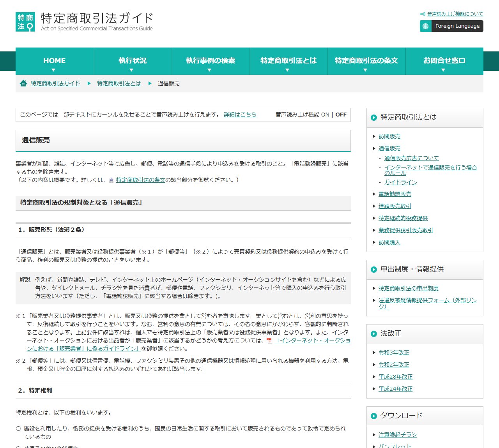This screenshot has height=448, width=499.
Task: Click the Foreign Language button
Action: pos(451,26)
